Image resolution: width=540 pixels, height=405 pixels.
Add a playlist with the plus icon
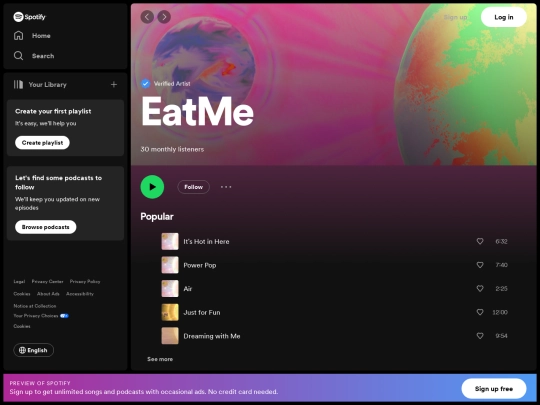[x=114, y=84]
